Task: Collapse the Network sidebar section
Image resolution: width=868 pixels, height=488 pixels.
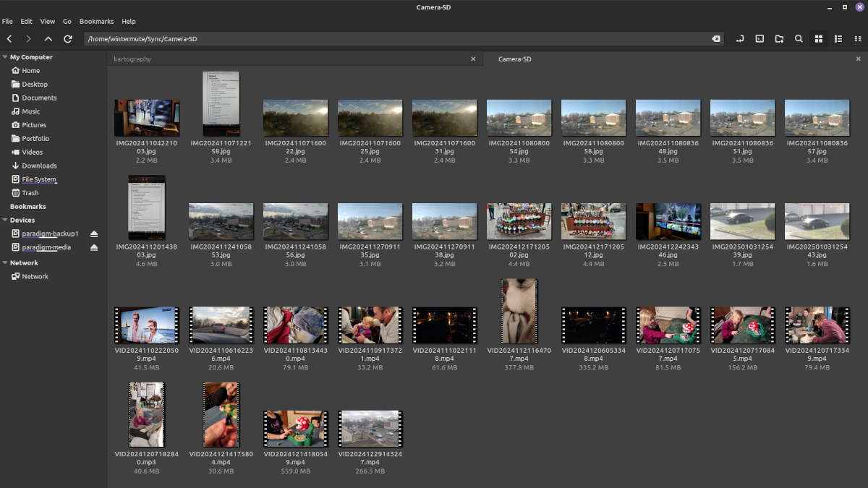Action: (5, 263)
